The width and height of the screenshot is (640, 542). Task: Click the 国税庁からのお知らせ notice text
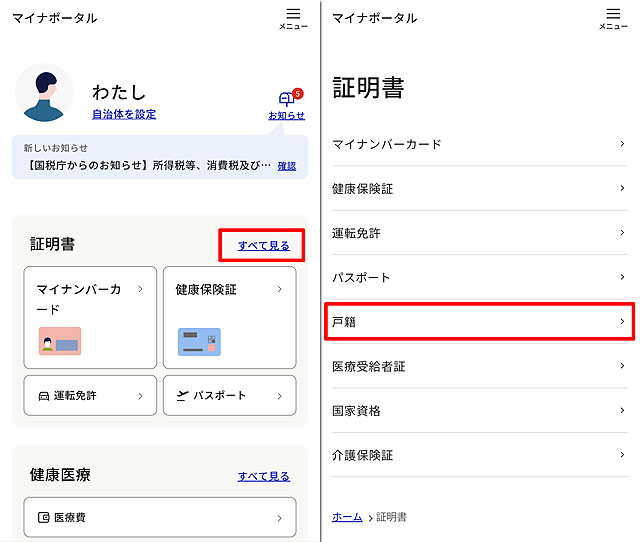[149, 165]
